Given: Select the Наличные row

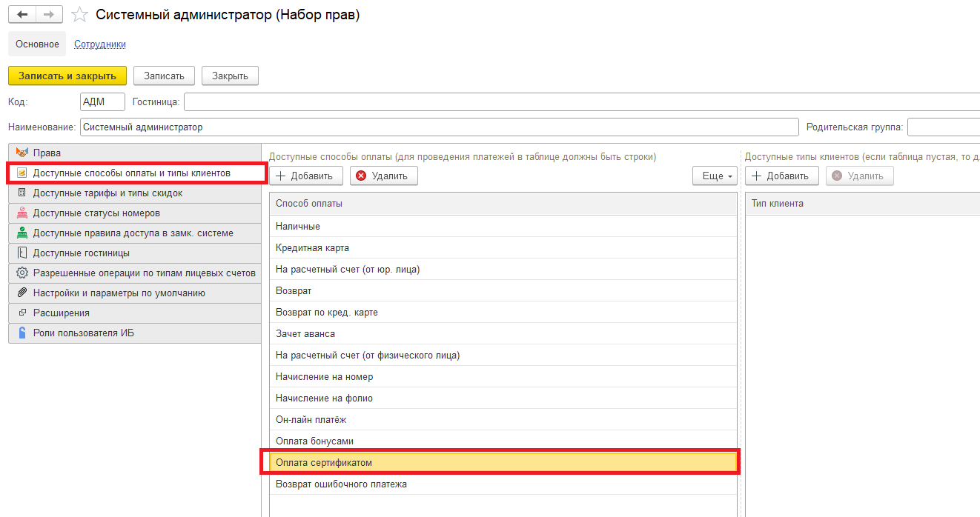Looking at the screenshot, I should 503,226.
